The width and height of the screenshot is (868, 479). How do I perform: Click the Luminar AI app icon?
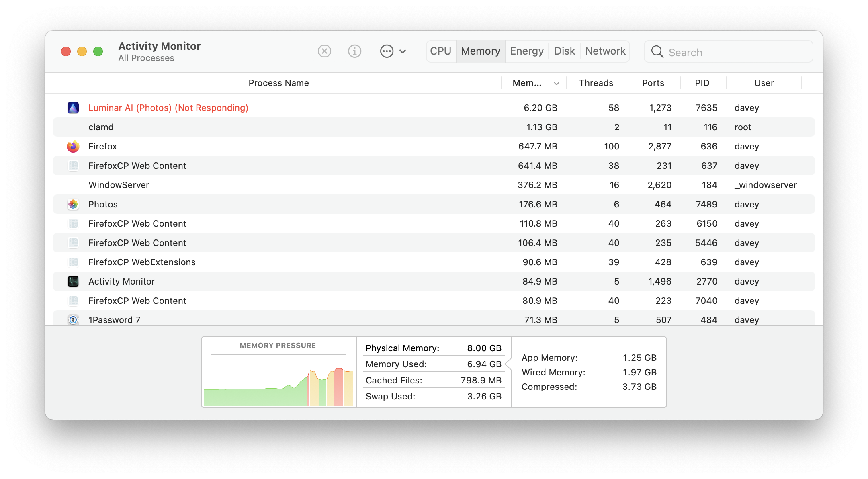73,108
